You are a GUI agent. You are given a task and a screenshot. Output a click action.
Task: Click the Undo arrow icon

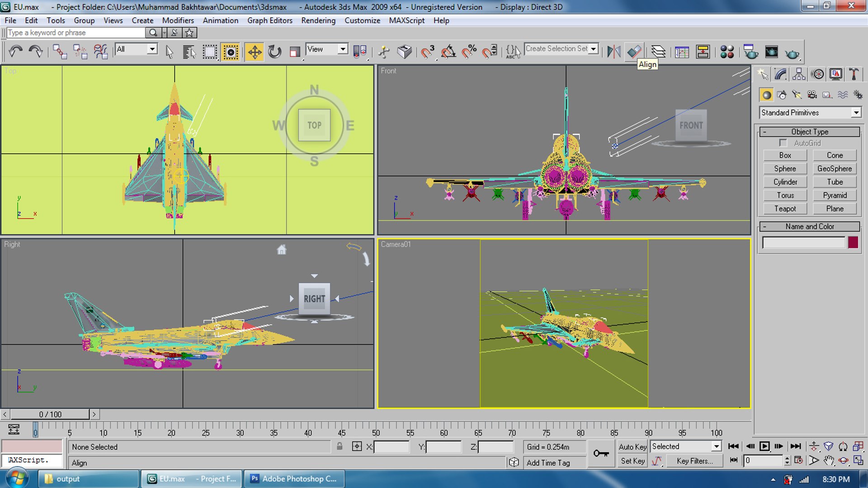16,52
